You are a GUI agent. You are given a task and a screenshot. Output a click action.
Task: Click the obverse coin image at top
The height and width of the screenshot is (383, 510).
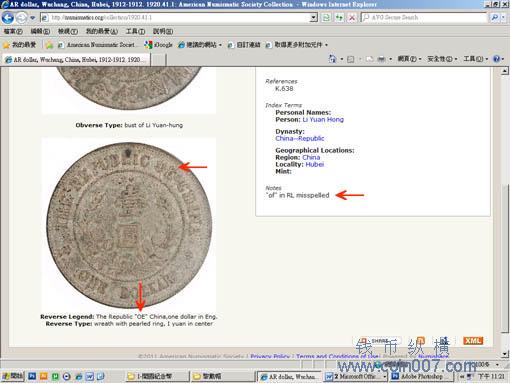pyautogui.click(x=129, y=88)
